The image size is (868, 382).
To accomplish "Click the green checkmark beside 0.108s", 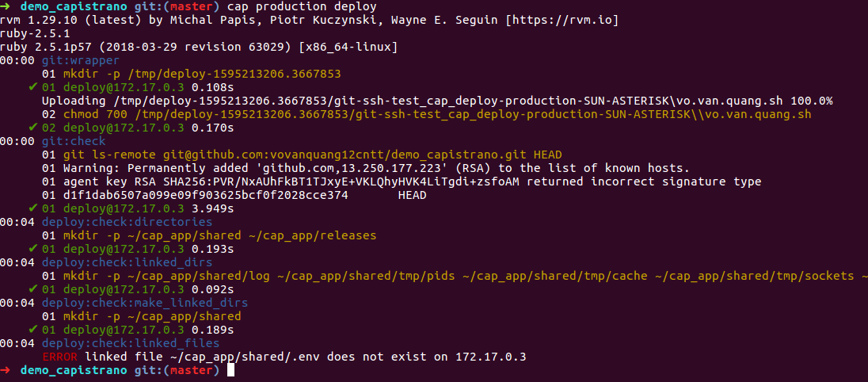I will click(32, 87).
